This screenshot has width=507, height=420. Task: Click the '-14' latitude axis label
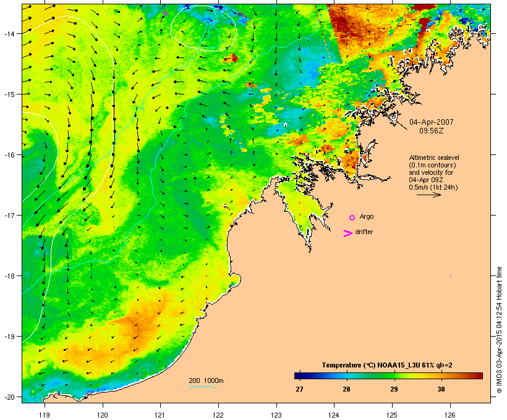[x=9, y=33]
